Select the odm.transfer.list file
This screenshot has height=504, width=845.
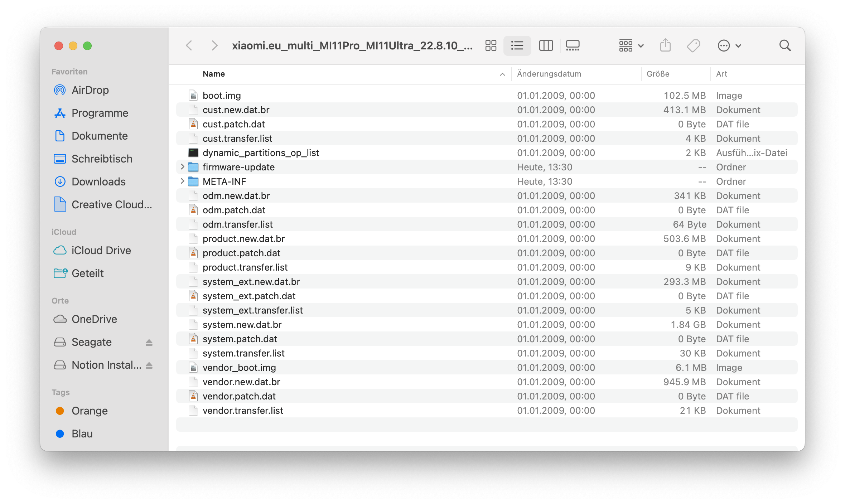[x=487, y=224]
